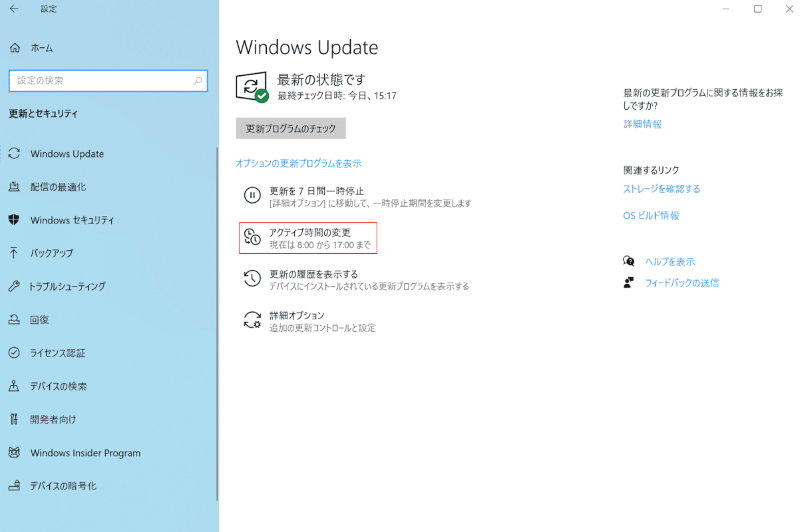Screen dimensions: 804x532
Task: Click the clock icon for アクティブ時間の変更
Action: pyautogui.click(x=252, y=237)
